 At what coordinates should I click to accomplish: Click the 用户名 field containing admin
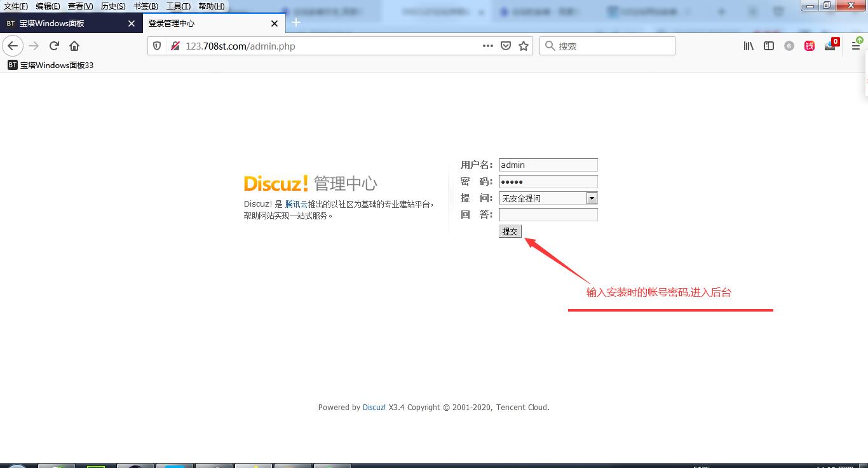click(x=548, y=165)
